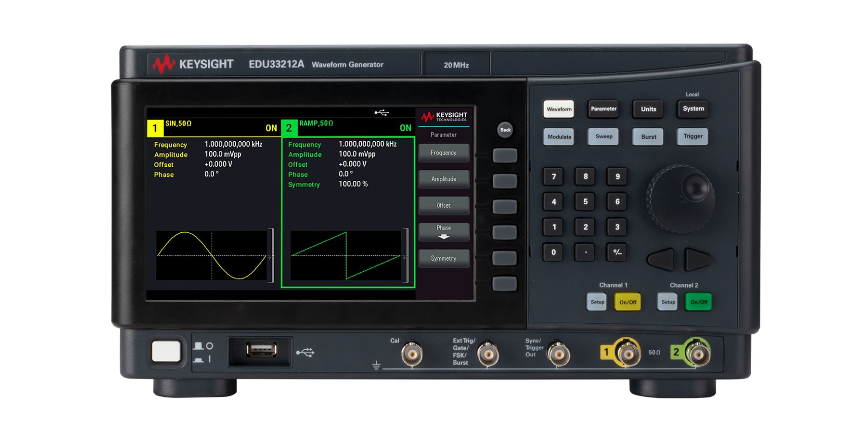This screenshot has height=440, width=868.
Task: Choose Symmetry in on-screen Parameter menu
Action: 443,259
